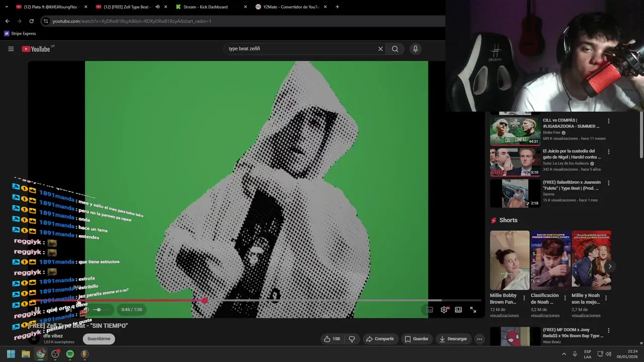Click the red playback position scrubber

(x=205, y=301)
